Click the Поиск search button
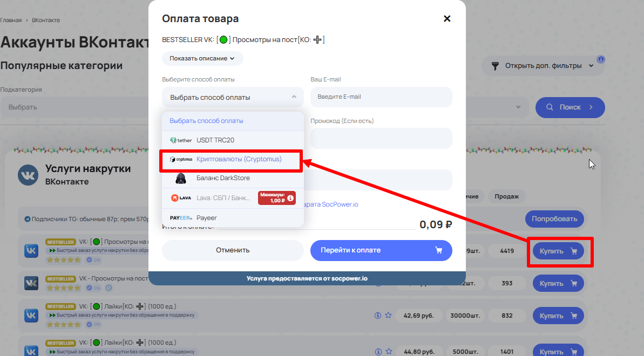 pos(570,107)
